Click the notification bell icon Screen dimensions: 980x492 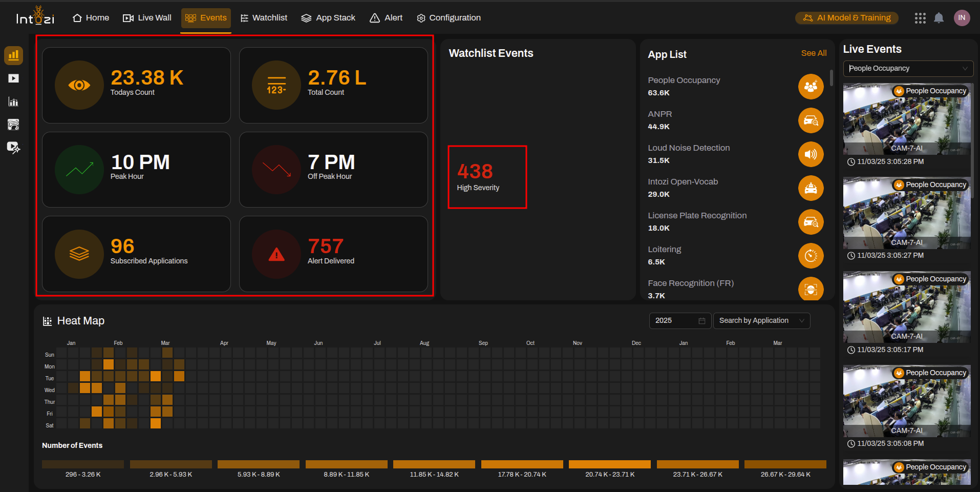click(939, 18)
